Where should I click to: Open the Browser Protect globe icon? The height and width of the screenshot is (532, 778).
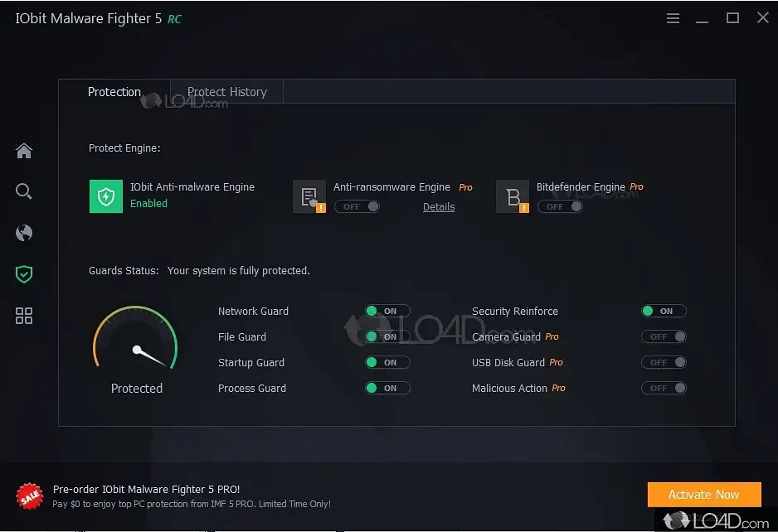tap(24, 233)
